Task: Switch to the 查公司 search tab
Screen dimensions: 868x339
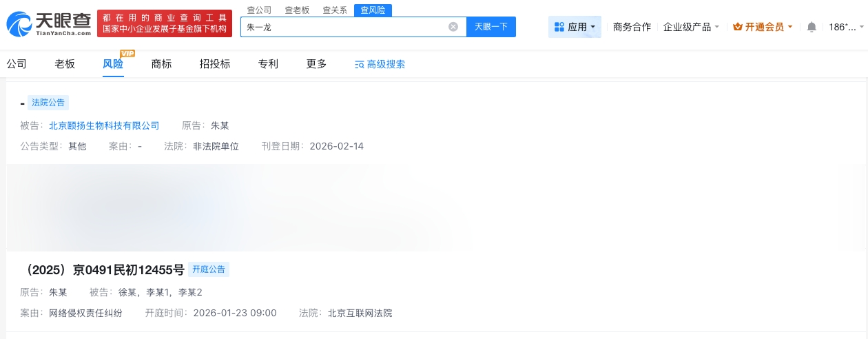Action: (260, 10)
